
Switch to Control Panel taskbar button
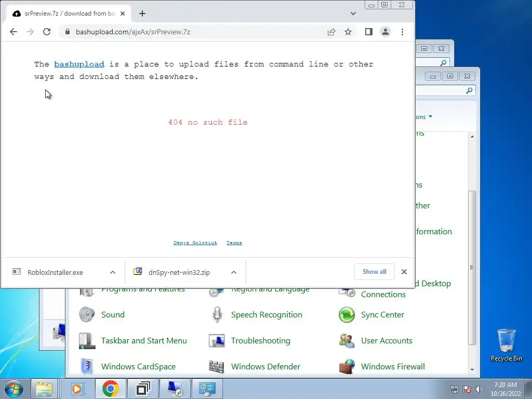207,389
